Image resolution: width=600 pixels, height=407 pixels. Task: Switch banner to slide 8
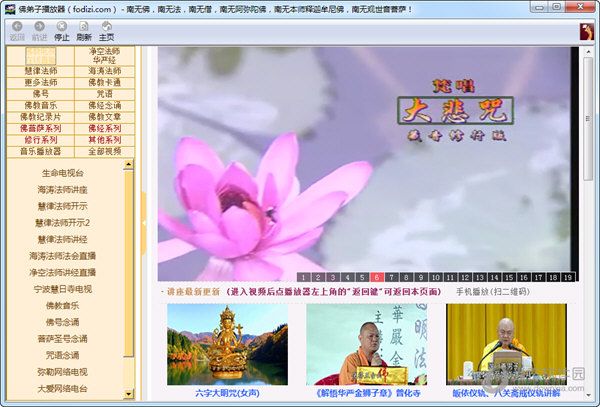406,277
